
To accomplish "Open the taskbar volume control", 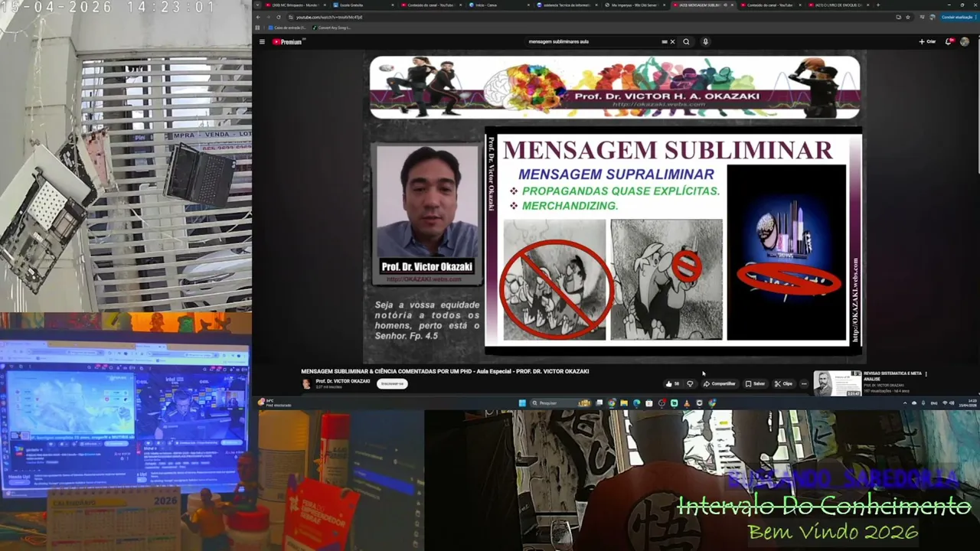I will pos(952,403).
